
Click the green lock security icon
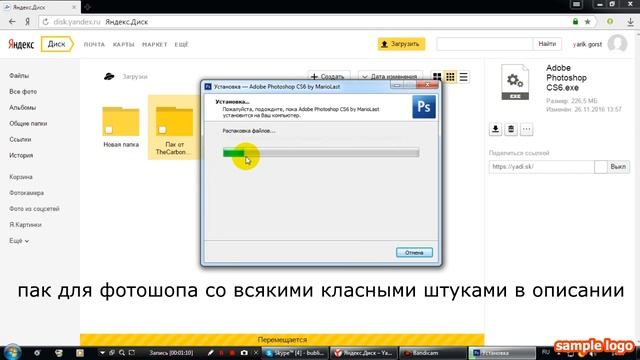[x=576, y=22]
